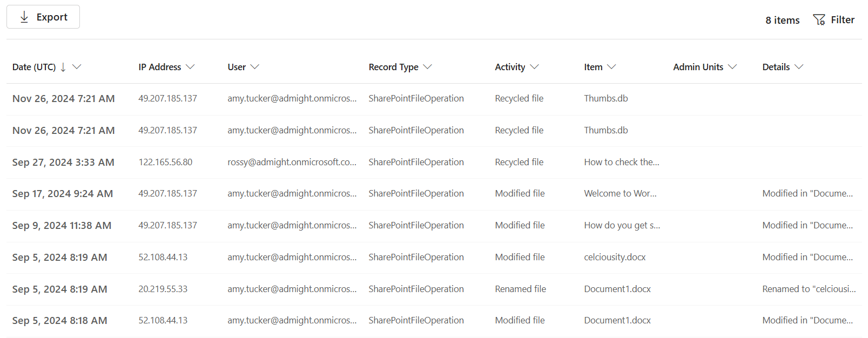
Task: Click the rossy@admight user entry
Action: coord(292,163)
